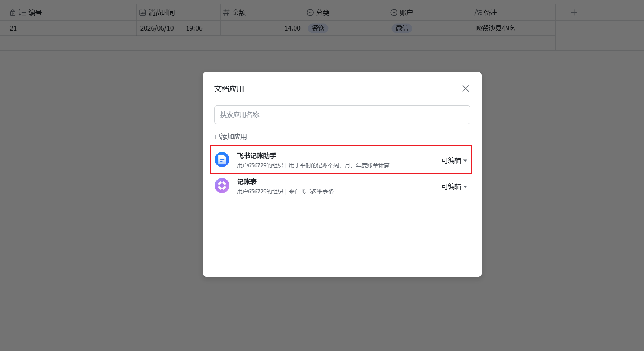
Task: Select the 14.00 amount cell
Action: [x=262, y=28]
